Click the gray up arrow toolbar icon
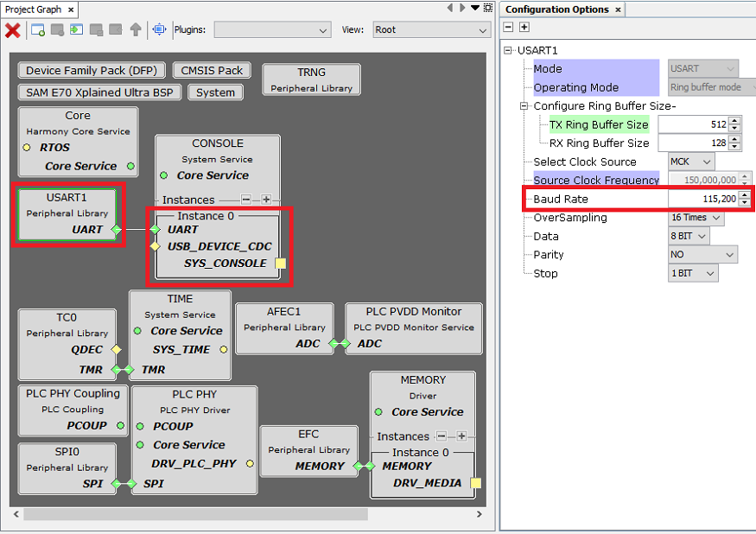Screen dimensions: 756x534 [136, 30]
